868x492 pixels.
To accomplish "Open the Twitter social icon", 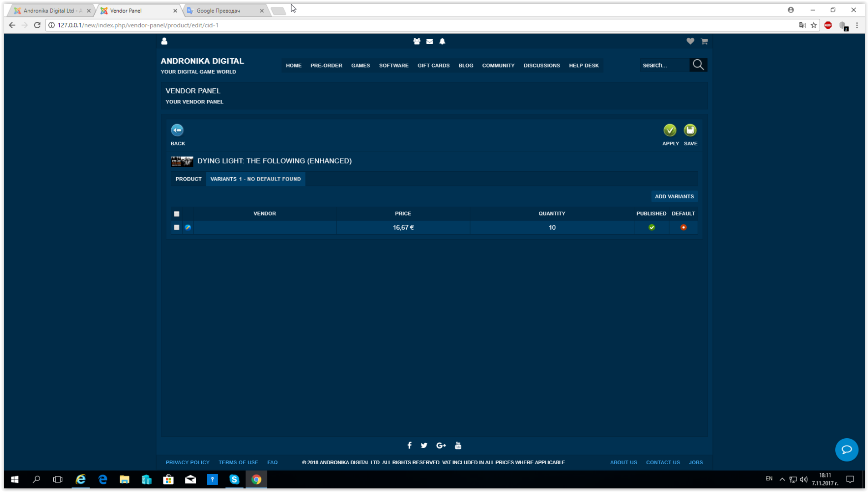I will tap(424, 446).
